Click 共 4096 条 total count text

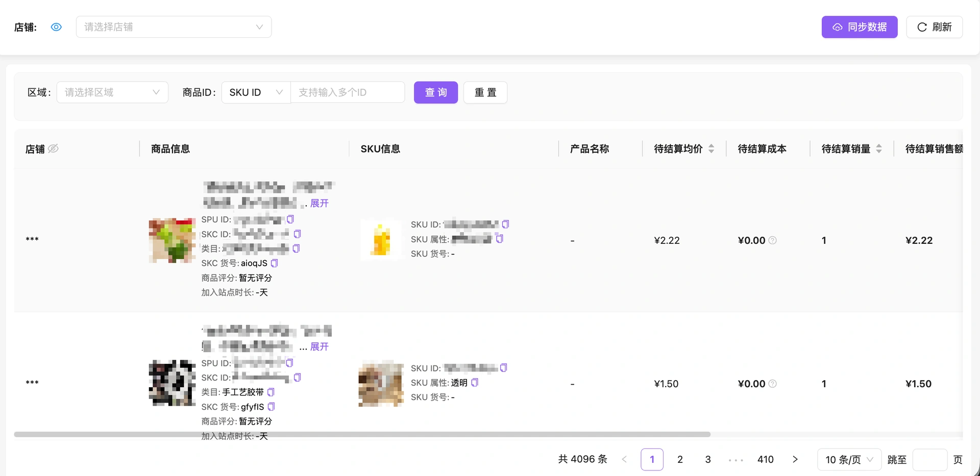[582, 459]
